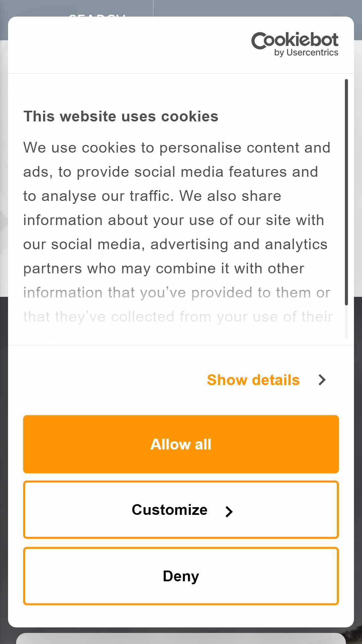Click the faded 'that they've collected' line
This screenshot has width=362, height=644.
[x=178, y=317]
